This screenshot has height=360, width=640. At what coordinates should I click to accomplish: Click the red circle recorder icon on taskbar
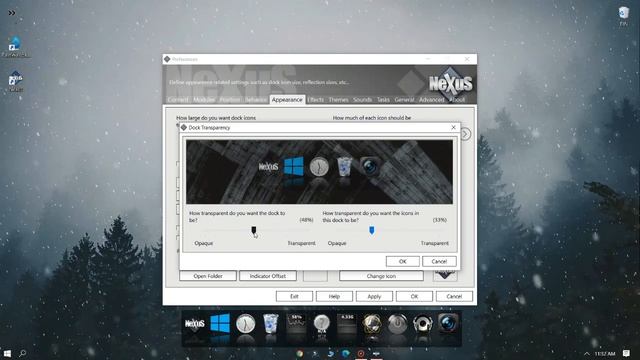coord(361,353)
